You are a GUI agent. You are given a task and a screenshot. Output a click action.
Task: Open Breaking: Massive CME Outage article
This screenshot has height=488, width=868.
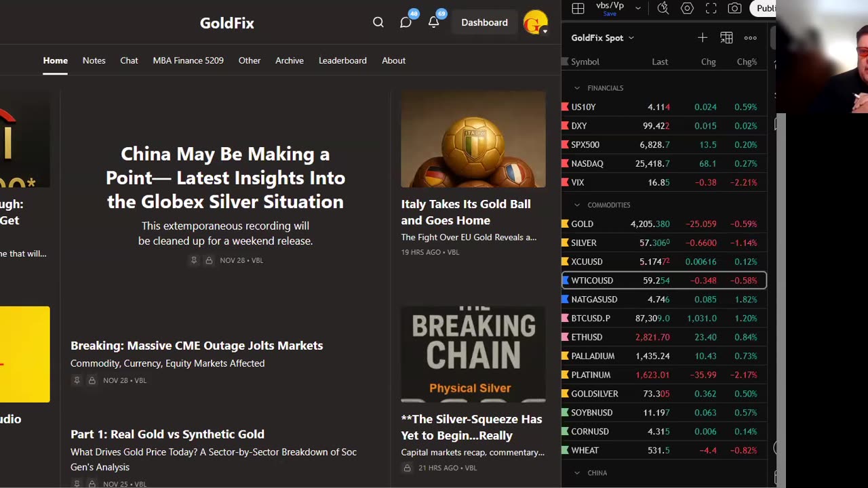point(197,346)
